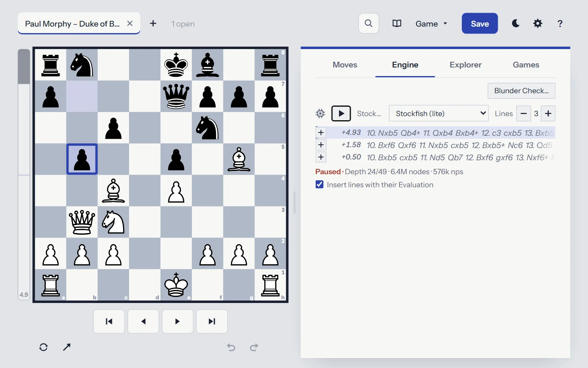The width and height of the screenshot is (588, 368).
Task: Flip the board orientation
Action: coord(44,347)
